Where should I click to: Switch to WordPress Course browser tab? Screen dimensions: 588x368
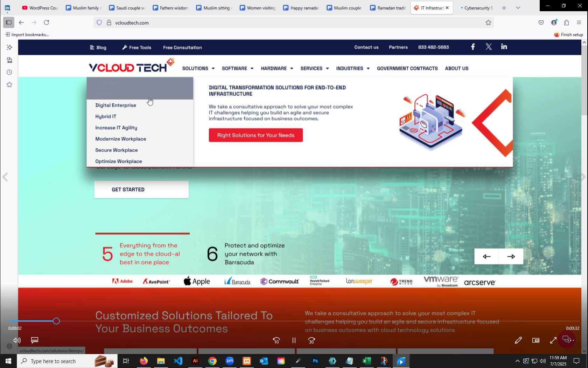(40, 8)
